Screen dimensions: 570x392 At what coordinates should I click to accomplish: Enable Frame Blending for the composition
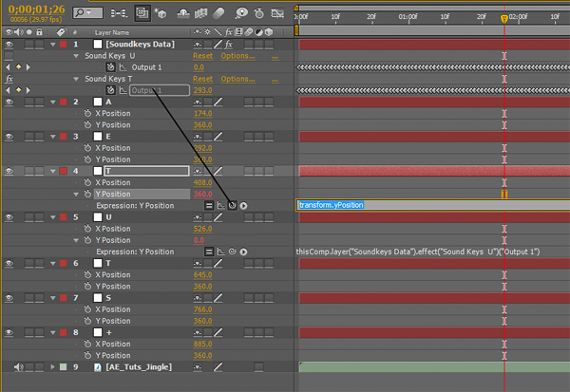tap(200, 13)
